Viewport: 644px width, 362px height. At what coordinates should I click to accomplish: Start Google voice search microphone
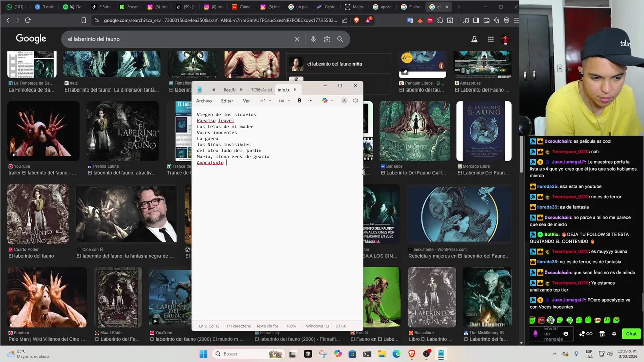[x=313, y=39]
